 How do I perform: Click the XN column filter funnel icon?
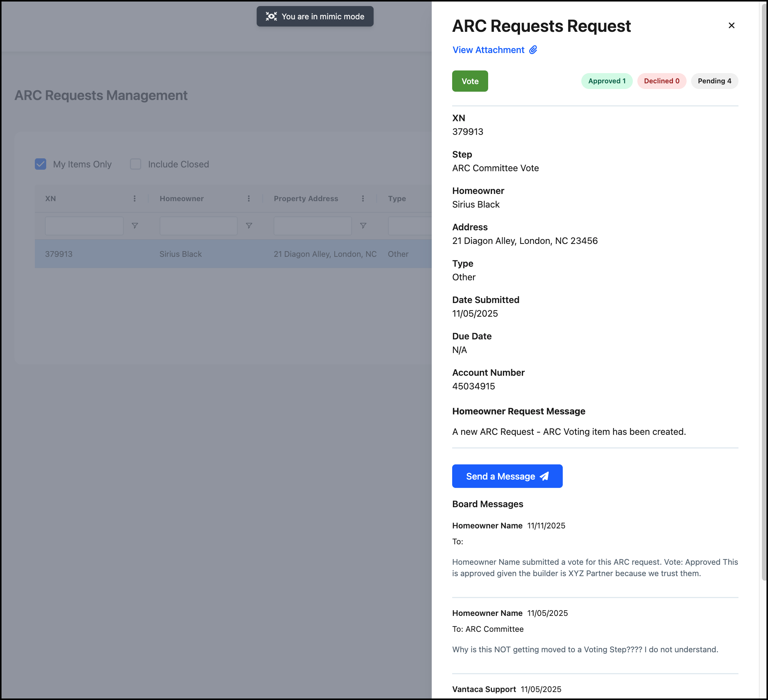pos(135,226)
